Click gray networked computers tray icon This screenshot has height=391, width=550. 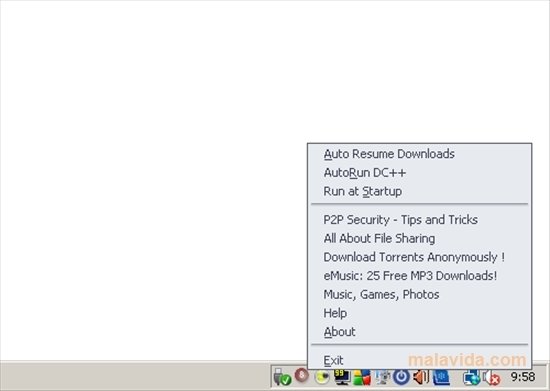pos(382,378)
